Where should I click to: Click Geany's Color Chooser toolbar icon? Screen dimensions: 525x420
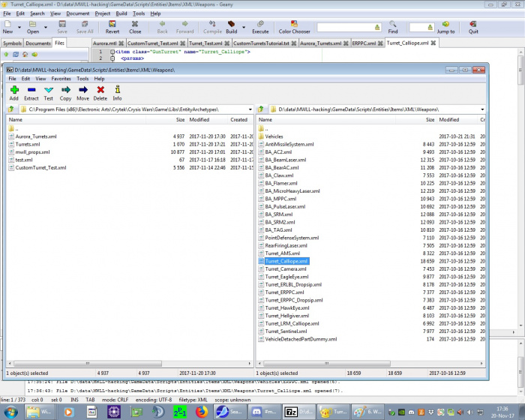[294, 27]
